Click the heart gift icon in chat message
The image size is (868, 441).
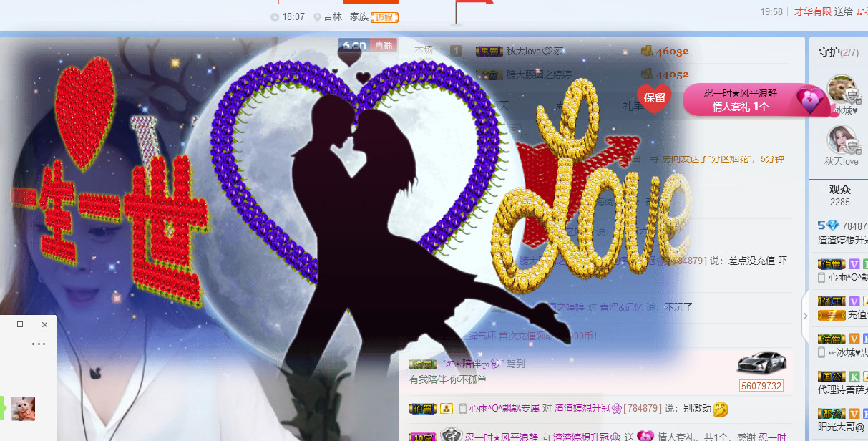(645, 435)
